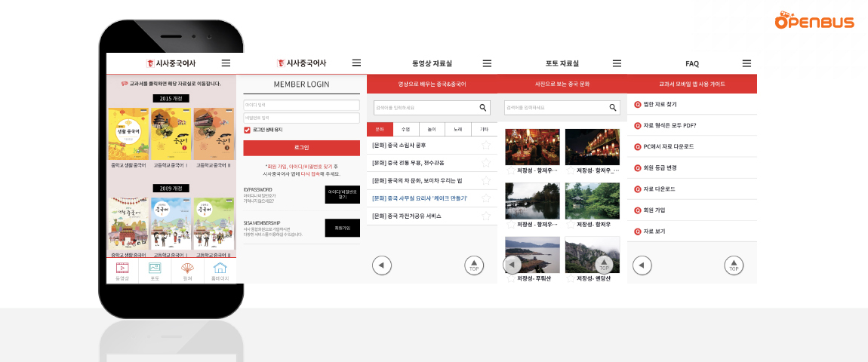The height and width of the screenshot is (362, 868).
Task: Click the 시사중국어사 logo on phone screen
Action: 171,63
